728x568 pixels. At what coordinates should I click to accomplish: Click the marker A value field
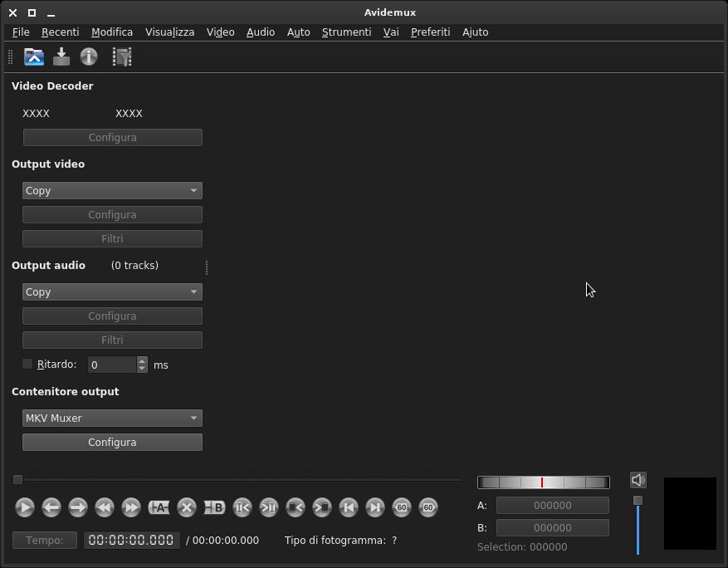tap(553, 505)
